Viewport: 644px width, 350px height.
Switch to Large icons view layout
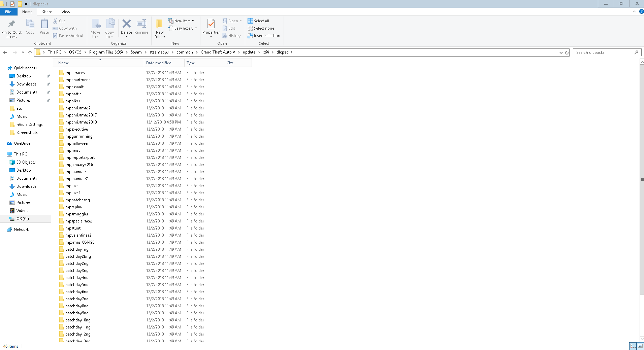[x=640, y=346]
